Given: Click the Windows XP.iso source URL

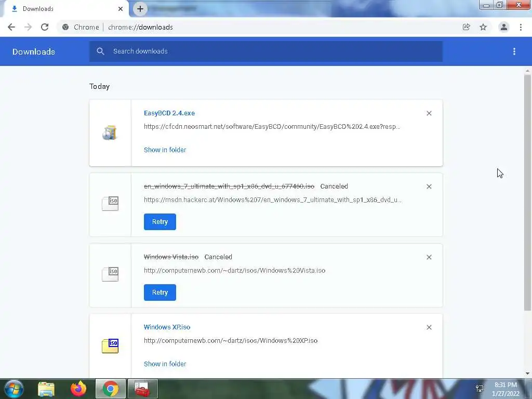Looking at the screenshot, I should (231, 341).
